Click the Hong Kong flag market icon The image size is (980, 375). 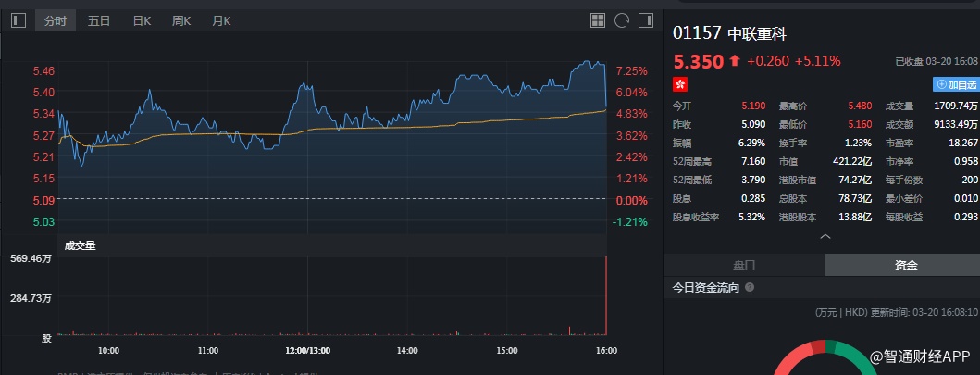(x=680, y=84)
